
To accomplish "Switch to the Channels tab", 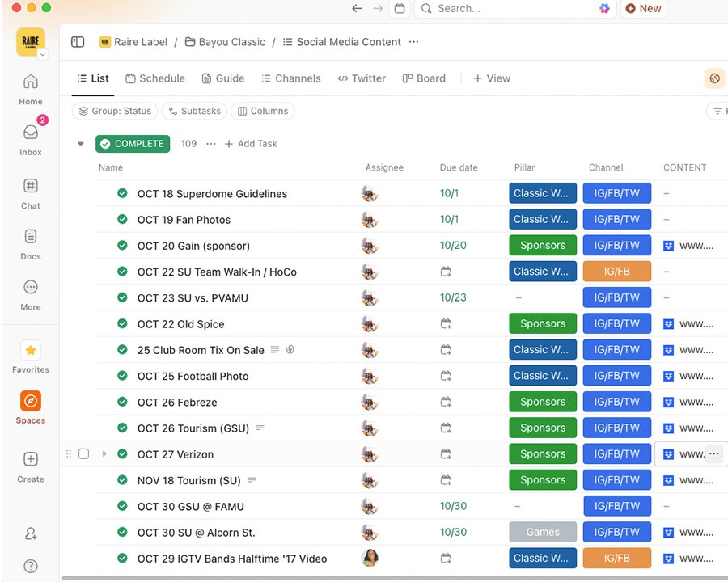I will point(291,78).
